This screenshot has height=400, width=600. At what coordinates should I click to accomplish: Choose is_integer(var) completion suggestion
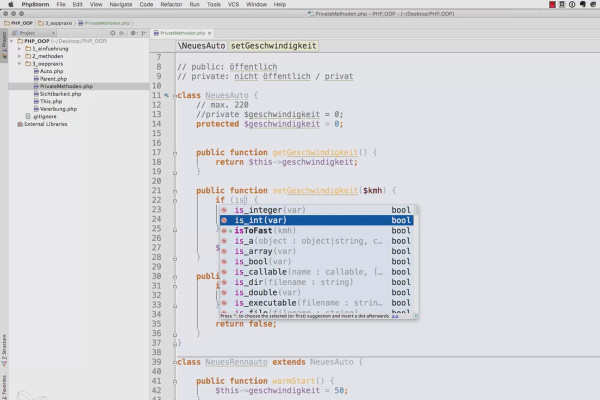[x=316, y=210]
